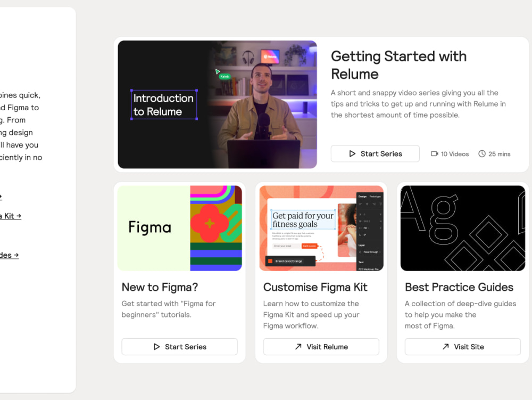Click the Visit Relume button
The image size is (532, 400).
[x=321, y=347]
